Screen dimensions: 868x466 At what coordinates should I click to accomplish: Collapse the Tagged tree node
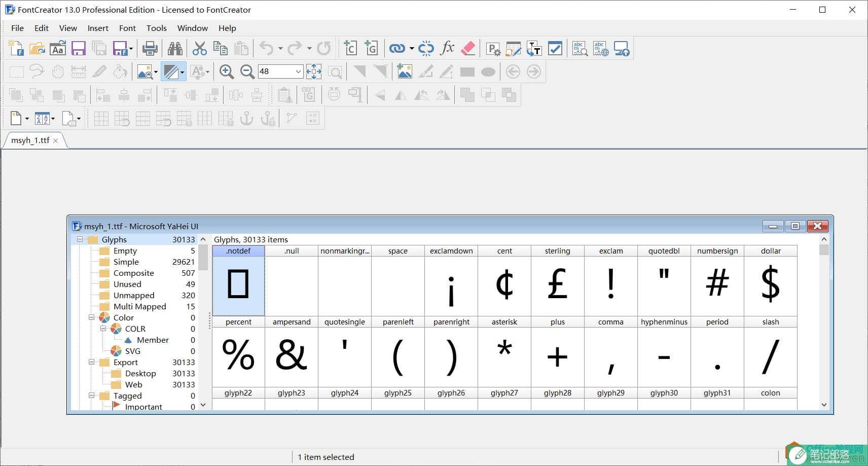[91, 396]
